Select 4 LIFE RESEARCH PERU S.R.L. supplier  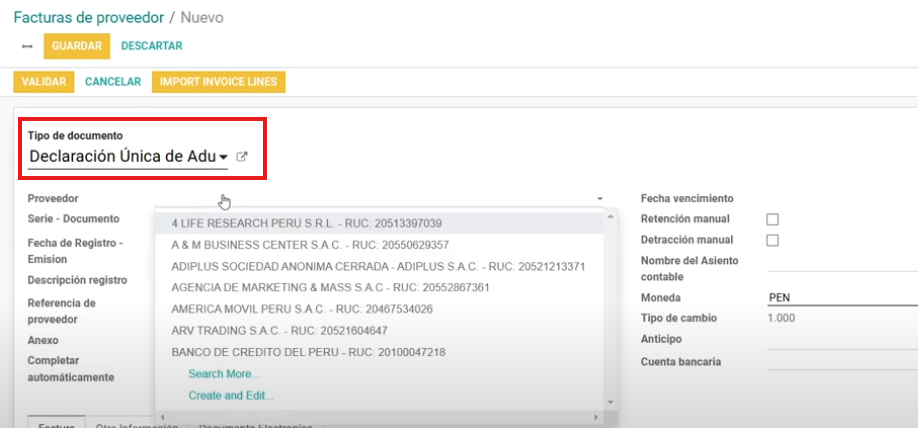pos(306,223)
